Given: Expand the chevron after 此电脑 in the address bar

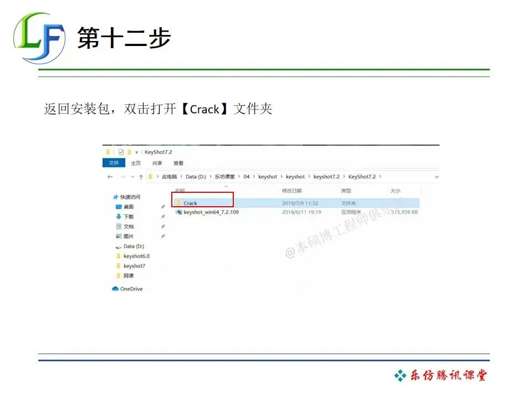Looking at the screenshot, I should (181, 176).
